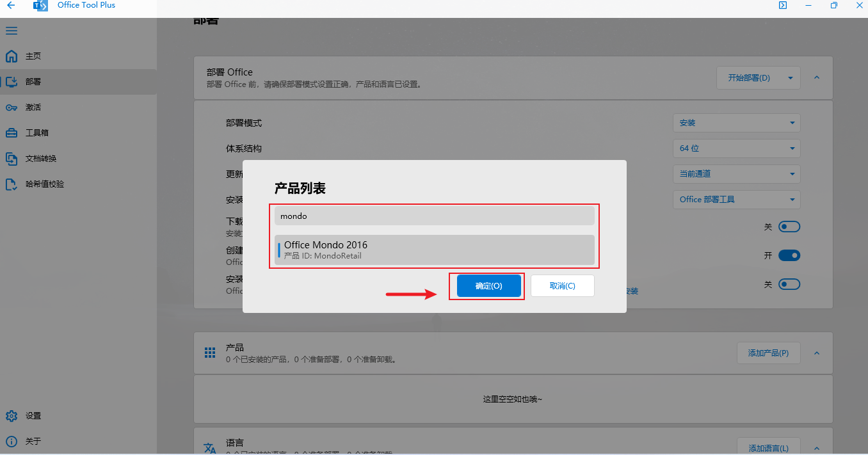The width and height of the screenshot is (868, 455).
Task: Toggle the first 关 switch
Action: (789, 227)
